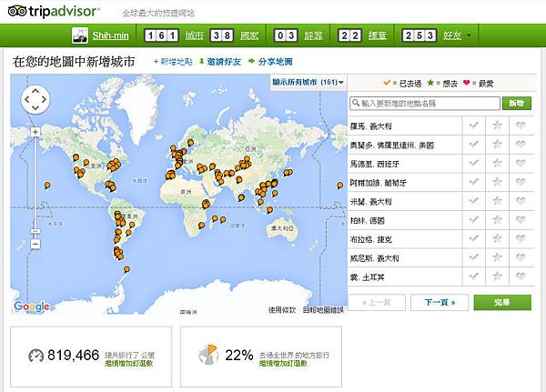Viewport: 546px width, 392px height.
Task: Star 馬德里, 西班牙 as want to go
Action: 497,164
